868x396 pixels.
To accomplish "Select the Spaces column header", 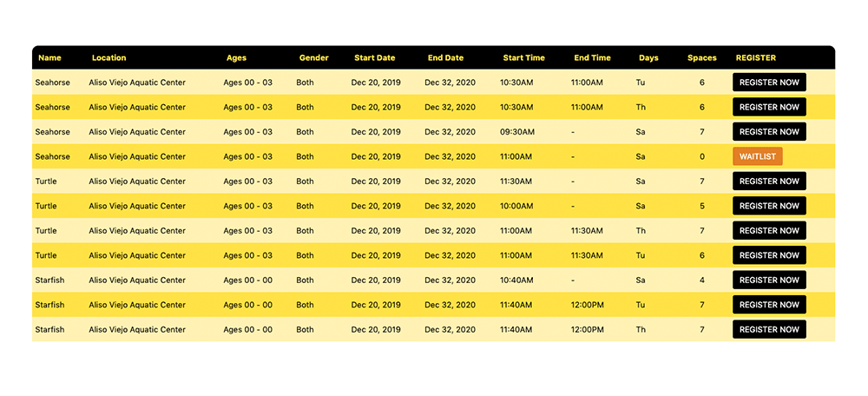I will [x=701, y=58].
